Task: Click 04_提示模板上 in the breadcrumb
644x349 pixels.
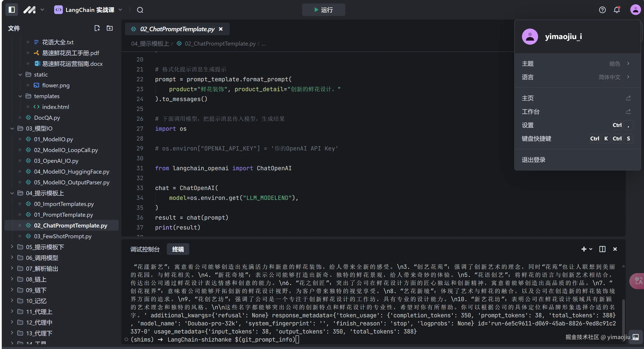Action: (150, 44)
